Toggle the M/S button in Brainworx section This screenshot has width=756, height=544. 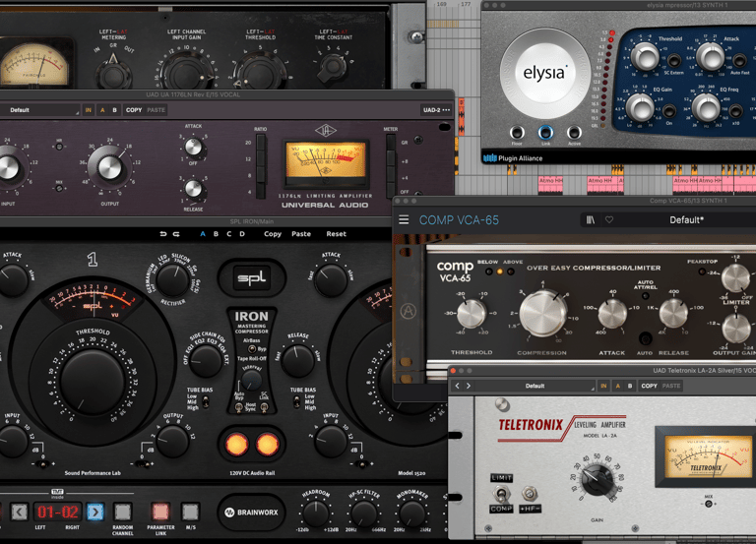(x=190, y=512)
